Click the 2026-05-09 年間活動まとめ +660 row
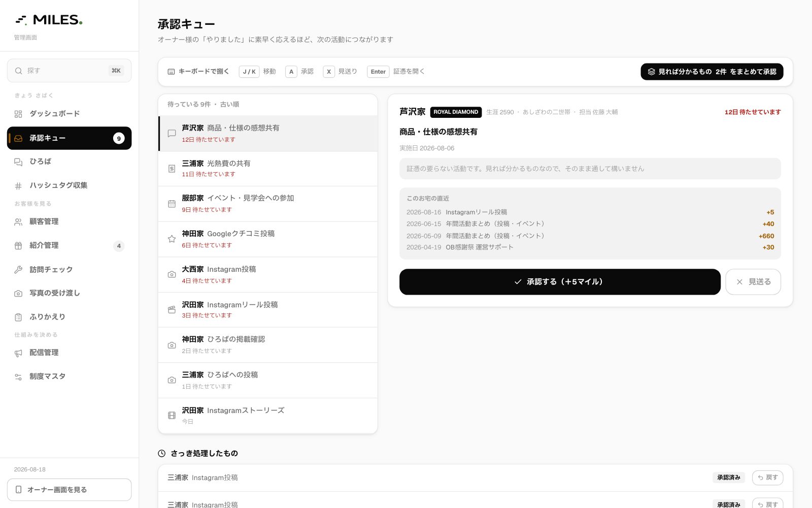 click(x=590, y=236)
